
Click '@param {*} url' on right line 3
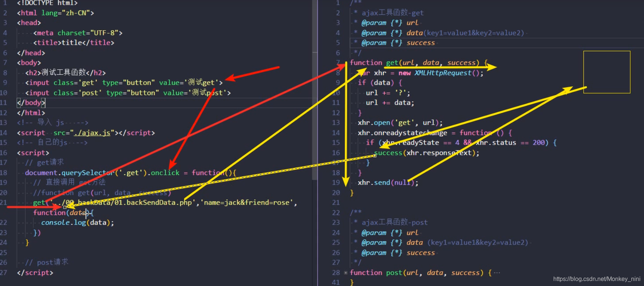[390, 23]
